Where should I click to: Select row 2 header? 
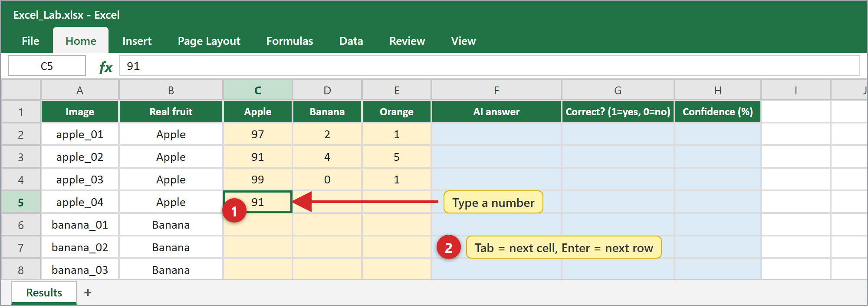tap(21, 134)
